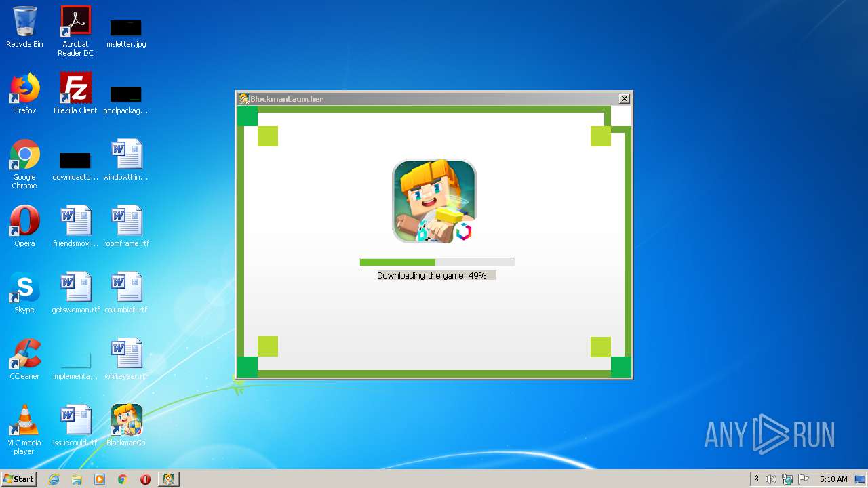Viewport: 868px width, 488px height.
Task: Select columbiafi.rtf document icon
Action: 126,293
